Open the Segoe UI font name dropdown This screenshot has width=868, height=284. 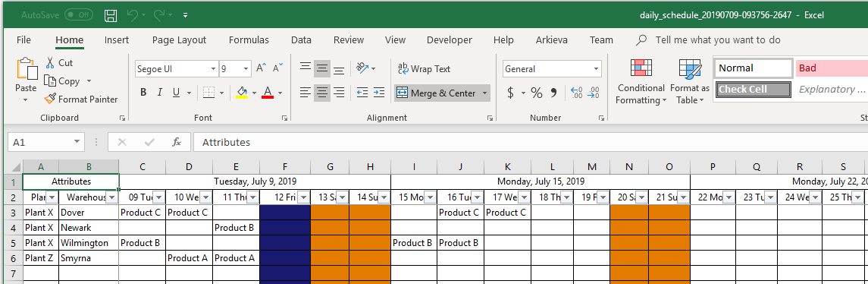(213, 69)
